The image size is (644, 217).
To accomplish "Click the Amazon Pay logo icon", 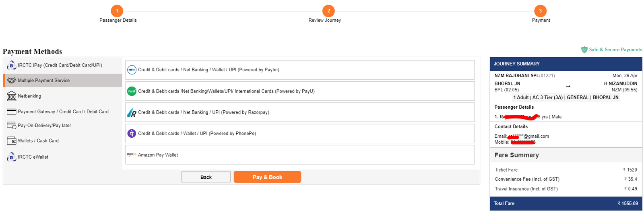I will [132, 155].
